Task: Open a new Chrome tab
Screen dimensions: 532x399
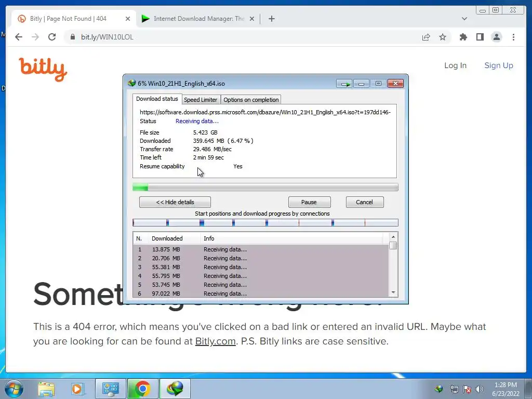Action: point(271,19)
